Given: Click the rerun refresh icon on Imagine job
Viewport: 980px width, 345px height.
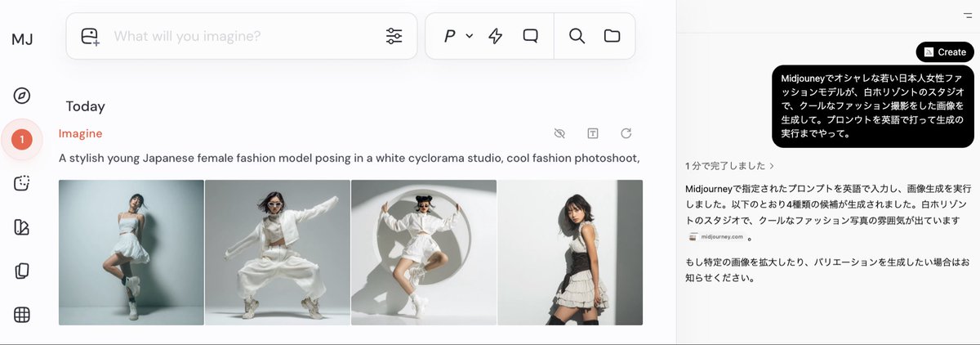Looking at the screenshot, I should [x=626, y=133].
